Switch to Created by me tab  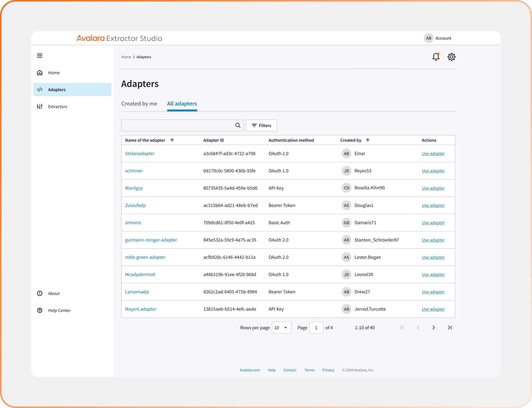[x=139, y=104]
